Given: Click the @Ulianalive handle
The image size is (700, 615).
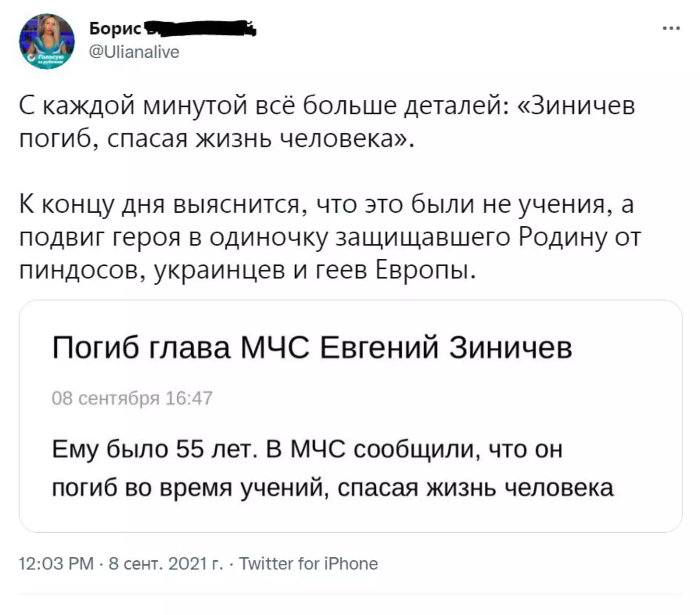Looking at the screenshot, I should [134, 52].
